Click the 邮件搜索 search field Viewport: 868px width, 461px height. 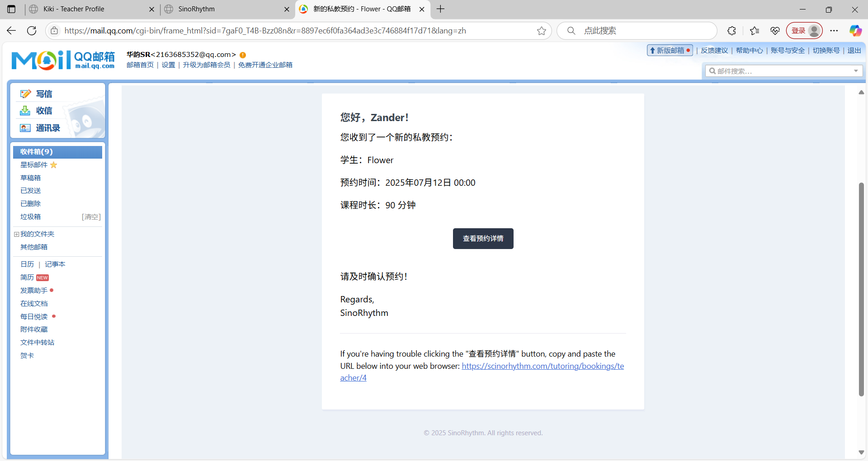[x=784, y=71]
